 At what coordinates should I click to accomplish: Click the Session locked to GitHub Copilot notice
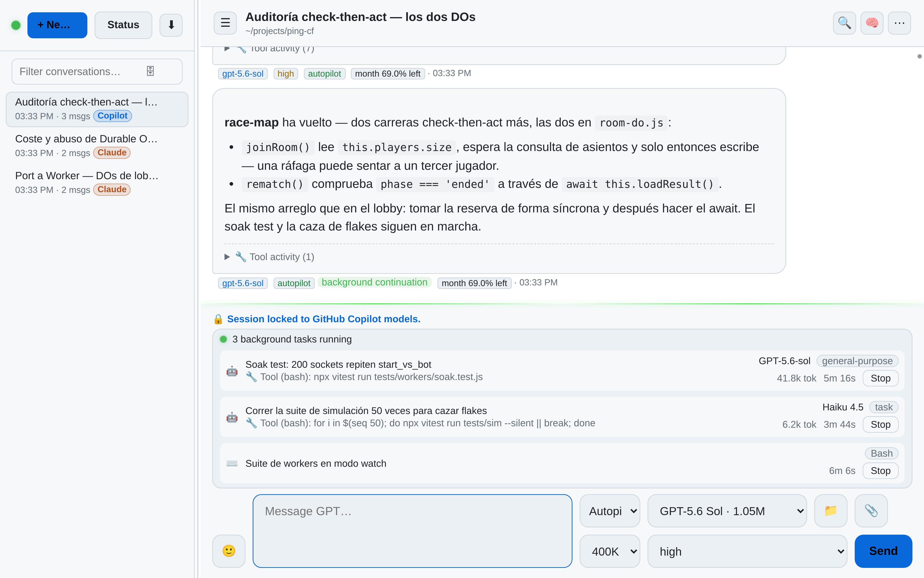(323, 319)
